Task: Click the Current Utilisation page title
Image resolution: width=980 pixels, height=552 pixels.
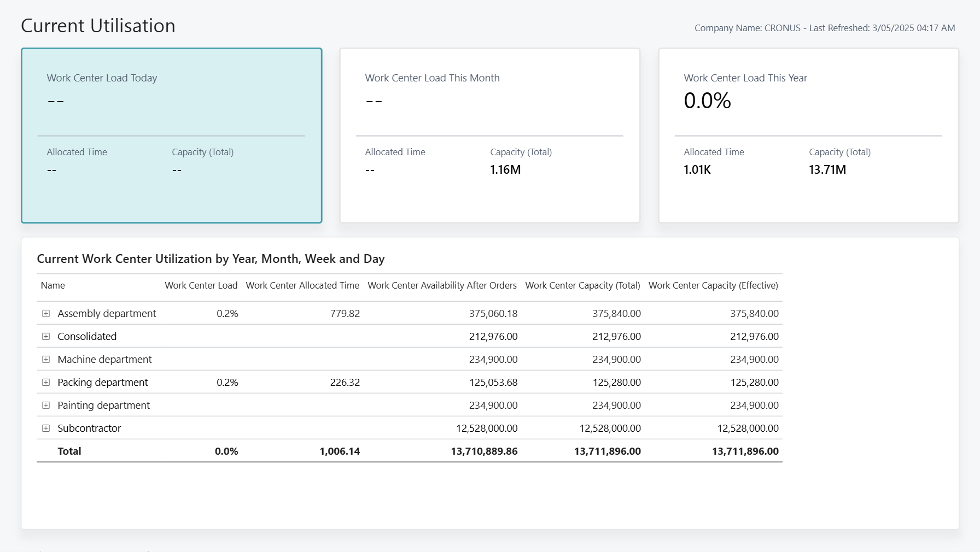Action: [x=98, y=25]
